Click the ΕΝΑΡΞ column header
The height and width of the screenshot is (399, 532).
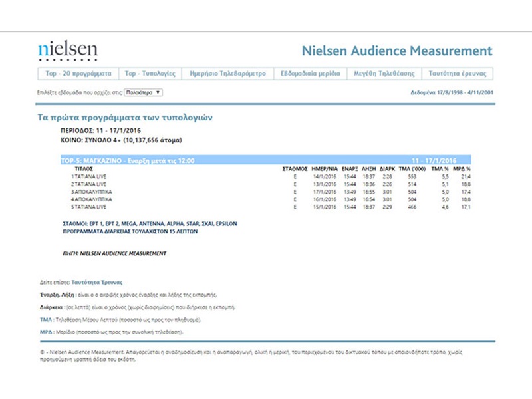[350, 169]
